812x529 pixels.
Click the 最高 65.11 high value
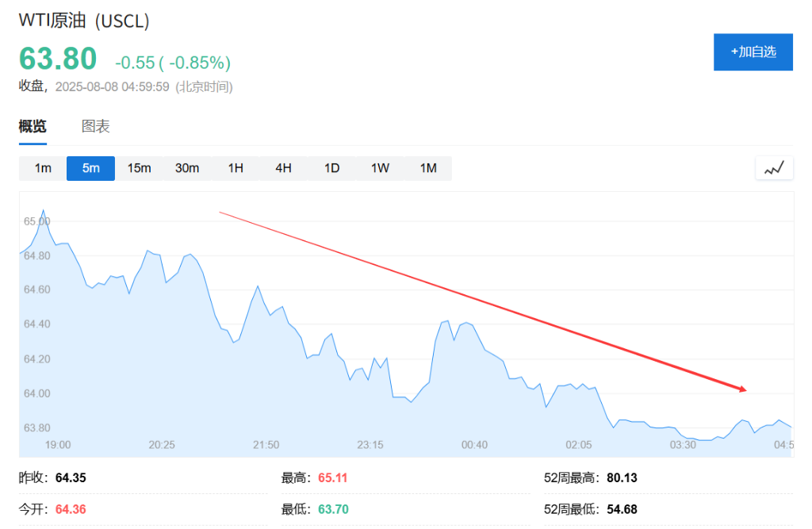[333, 477]
